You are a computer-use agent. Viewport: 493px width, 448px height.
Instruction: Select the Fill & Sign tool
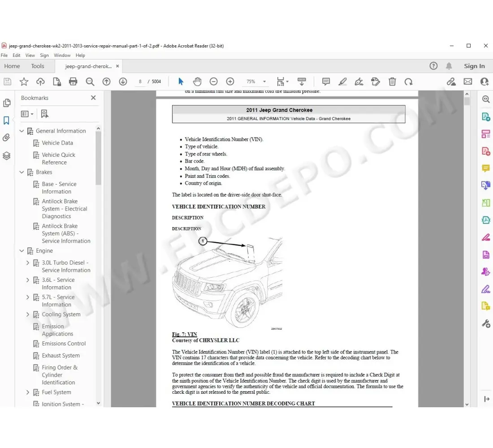[360, 82]
